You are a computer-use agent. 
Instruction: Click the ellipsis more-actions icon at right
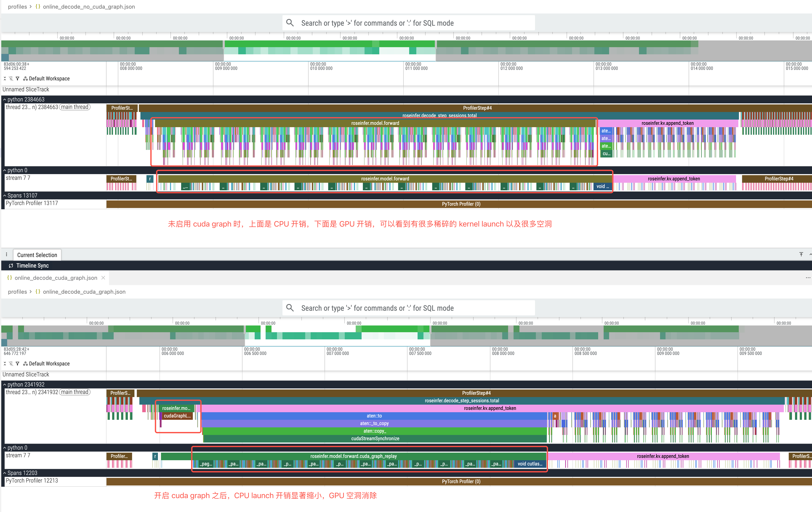coord(808,278)
